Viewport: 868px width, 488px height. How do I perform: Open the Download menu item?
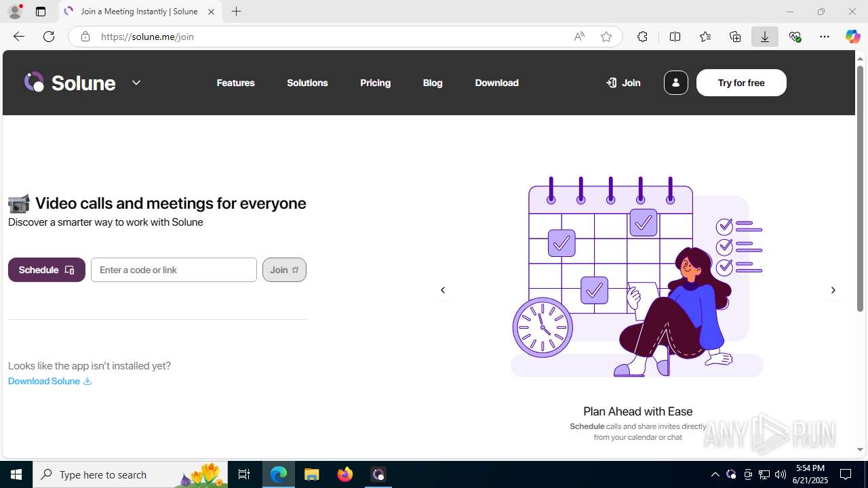point(496,83)
